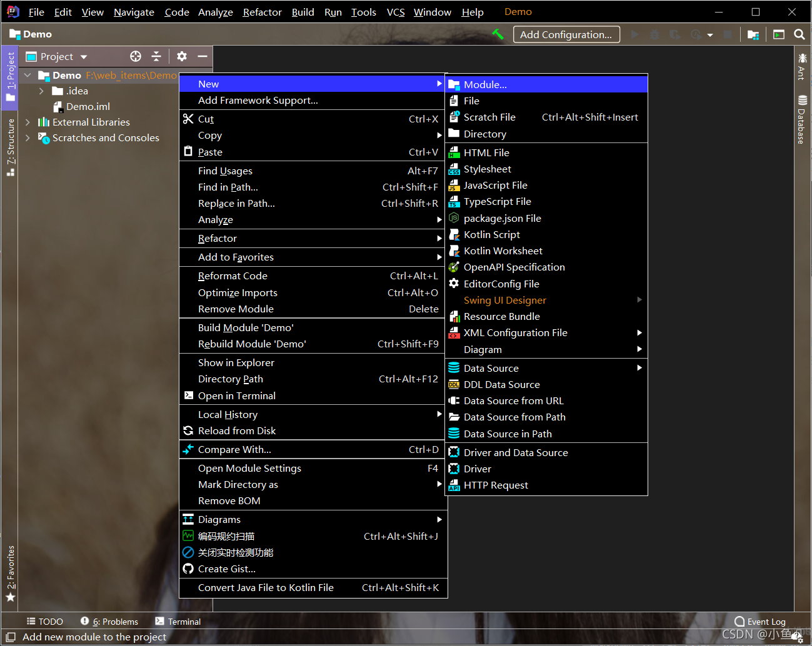Image resolution: width=812 pixels, height=646 pixels.
Task: Open the Database tool window
Action: (802, 119)
